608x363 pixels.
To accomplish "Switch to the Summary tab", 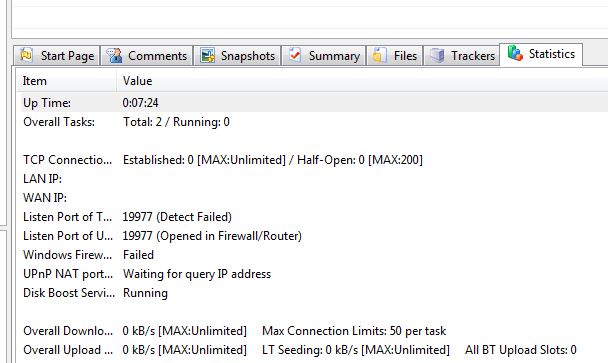I will pos(323,55).
